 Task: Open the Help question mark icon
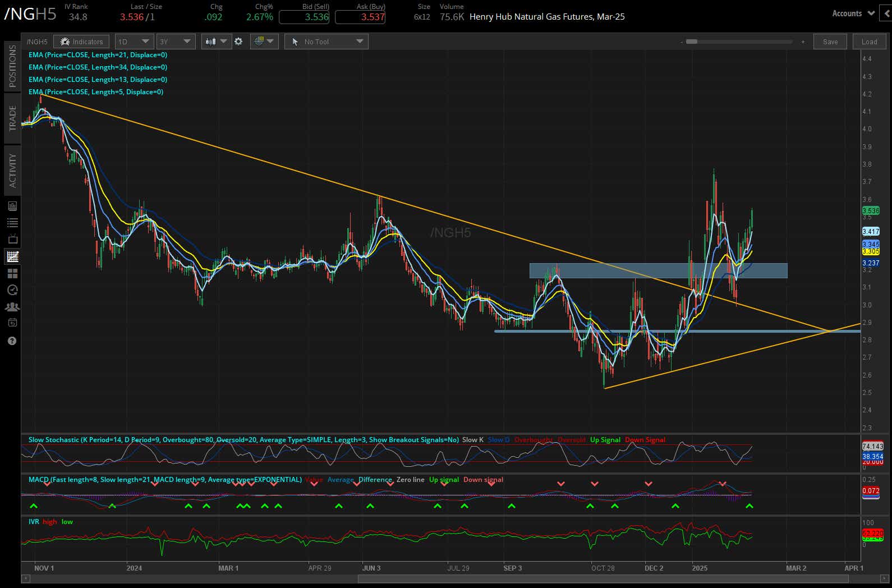(x=12, y=341)
